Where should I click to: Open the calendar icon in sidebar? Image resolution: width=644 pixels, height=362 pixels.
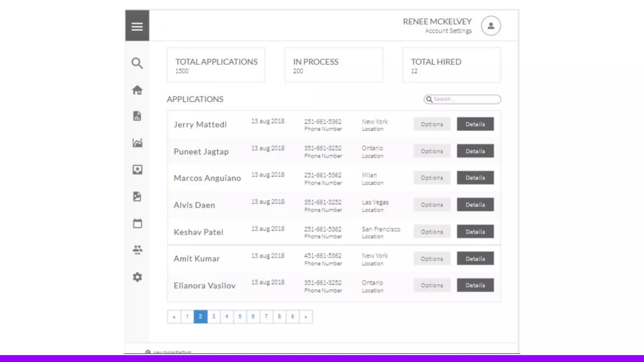point(137,223)
